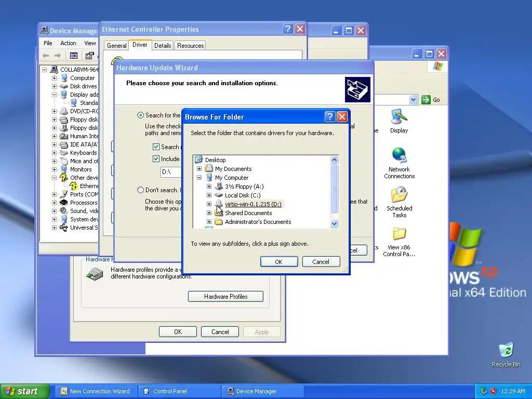Expand virtio-win-0.1.215 (D:) node
532x399 pixels.
209,204
